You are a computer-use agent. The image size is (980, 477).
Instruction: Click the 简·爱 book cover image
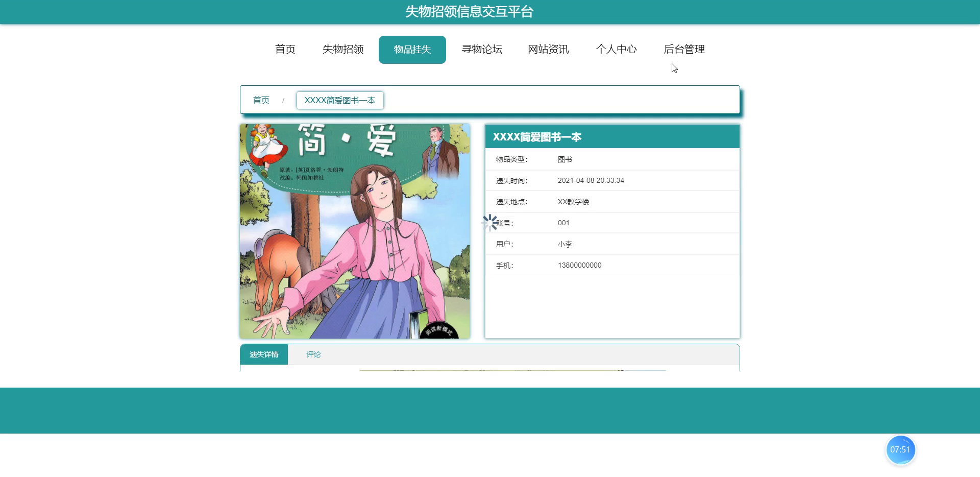(x=355, y=231)
